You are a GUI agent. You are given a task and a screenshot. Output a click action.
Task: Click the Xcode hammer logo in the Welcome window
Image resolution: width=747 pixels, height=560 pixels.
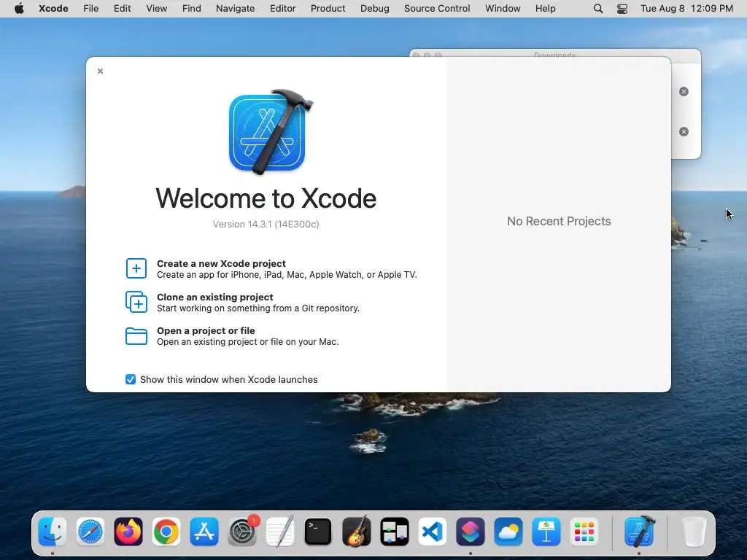pyautogui.click(x=270, y=132)
